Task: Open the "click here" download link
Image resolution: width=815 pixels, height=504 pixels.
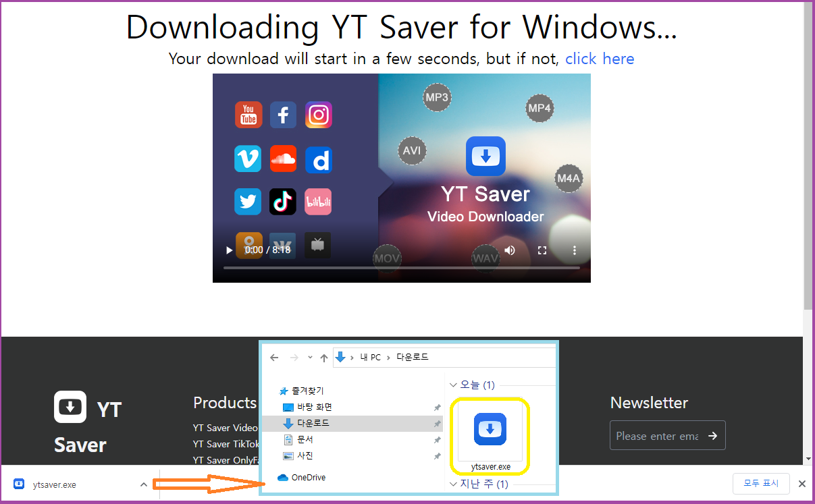Action: [x=600, y=59]
